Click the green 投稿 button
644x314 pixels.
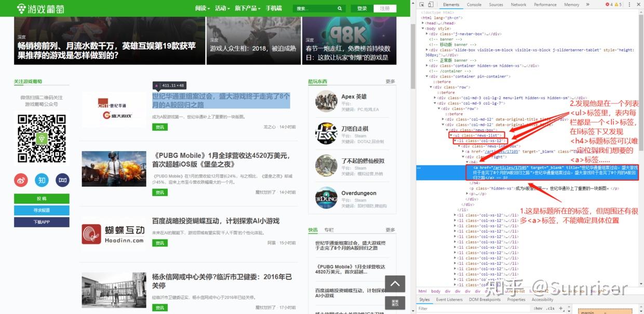click(x=42, y=199)
